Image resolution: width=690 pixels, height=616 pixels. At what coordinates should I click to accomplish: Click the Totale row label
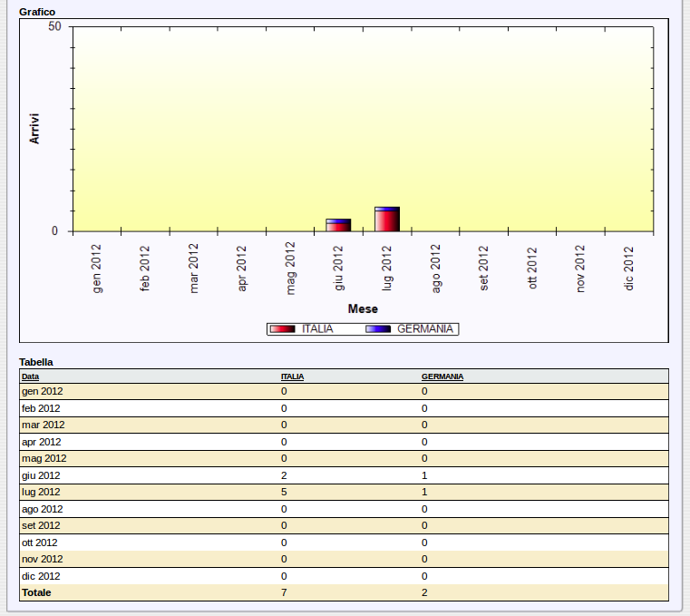[x=37, y=592]
